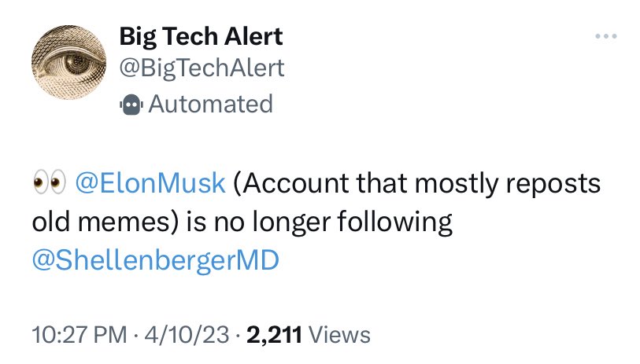Open the @ElonMusk mention link

point(150,184)
